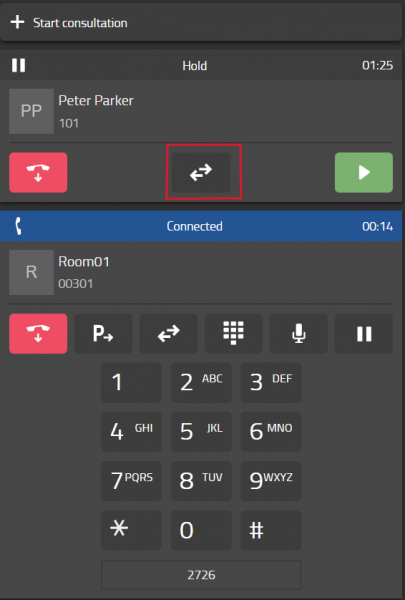The height and width of the screenshot is (600, 405).
Task: Click the input field showing 2726
Action: point(201,575)
